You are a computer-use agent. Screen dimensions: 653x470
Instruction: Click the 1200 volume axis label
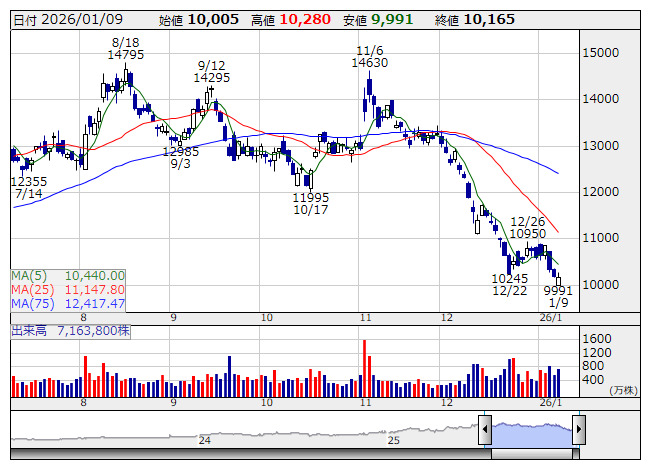597,353
